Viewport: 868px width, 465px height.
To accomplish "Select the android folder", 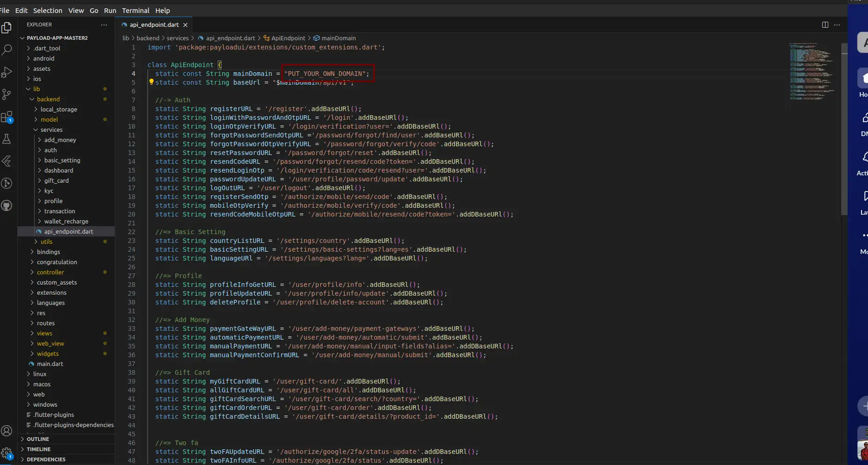I will 43,58.
